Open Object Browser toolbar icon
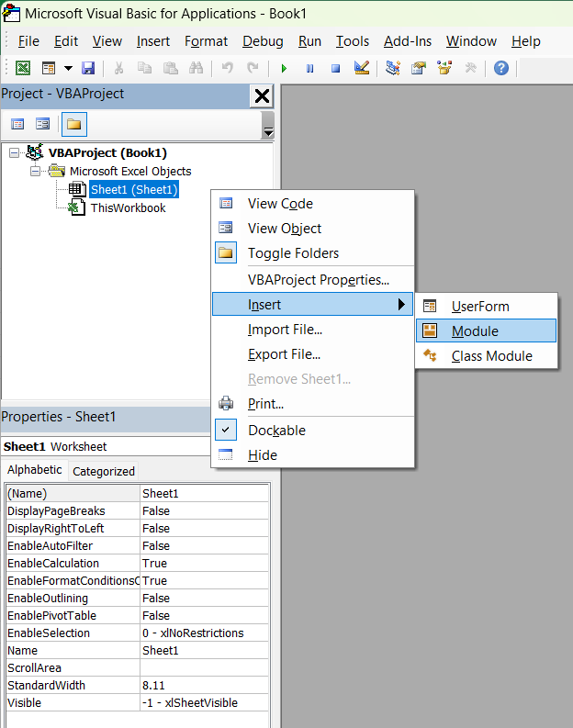Screen dimensions: 573x728 coord(444,68)
